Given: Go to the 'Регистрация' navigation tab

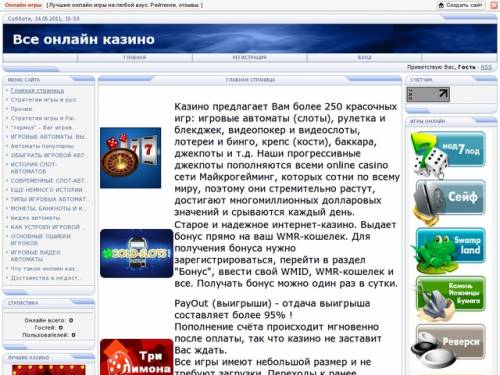Looking at the screenshot, I should pos(249,58).
